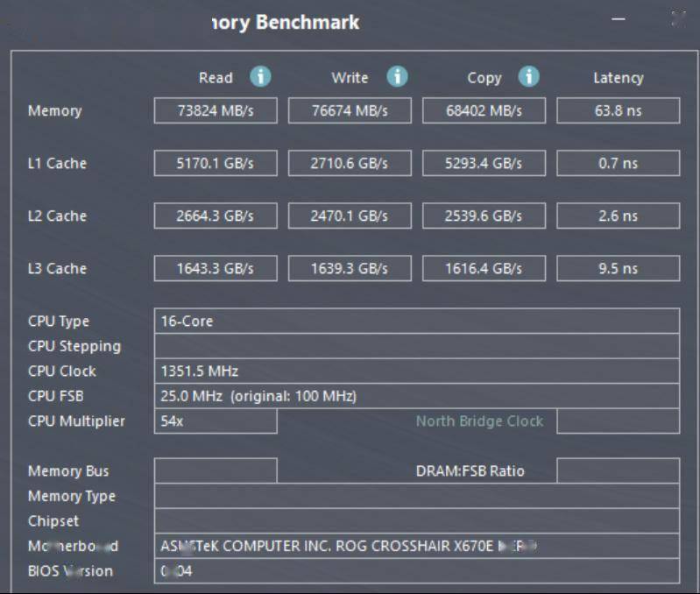Select the Memory Read 73824 MB/s field
Image resolution: width=700 pixels, height=594 pixels.
(216, 110)
